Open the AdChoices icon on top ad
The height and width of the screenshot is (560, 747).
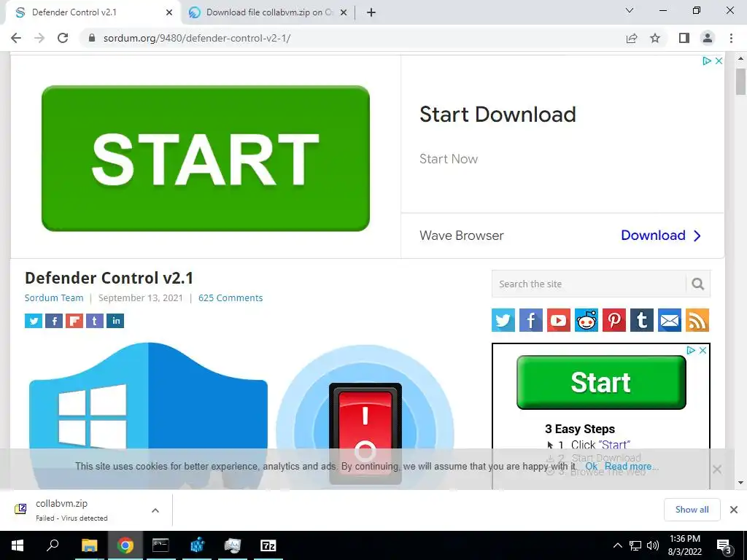[707, 61]
